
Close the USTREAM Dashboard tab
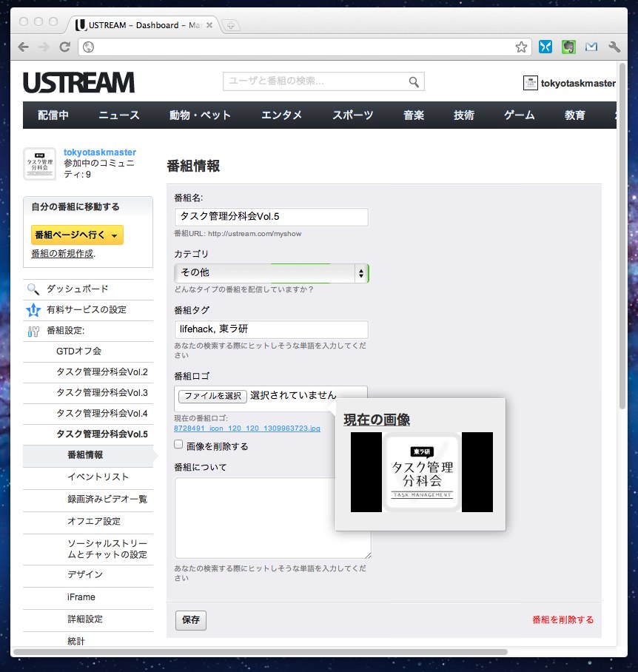tap(209, 25)
